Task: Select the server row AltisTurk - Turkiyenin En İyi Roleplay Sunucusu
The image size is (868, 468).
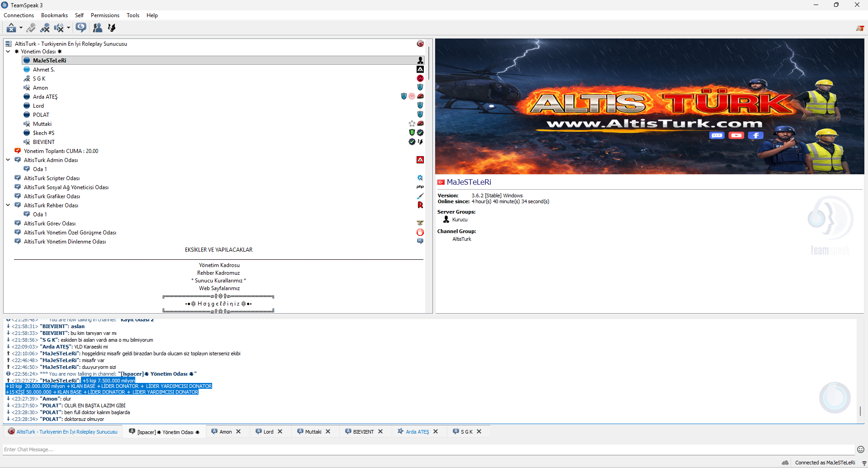Action: pyautogui.click(x=214, y=44)
